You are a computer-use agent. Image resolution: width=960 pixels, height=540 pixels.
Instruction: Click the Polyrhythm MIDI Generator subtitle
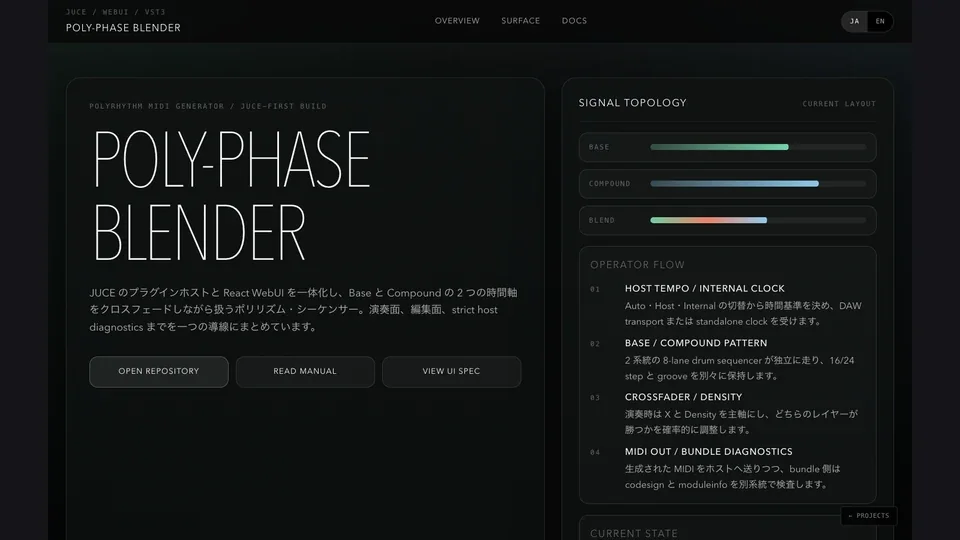[x=208, y=106]
